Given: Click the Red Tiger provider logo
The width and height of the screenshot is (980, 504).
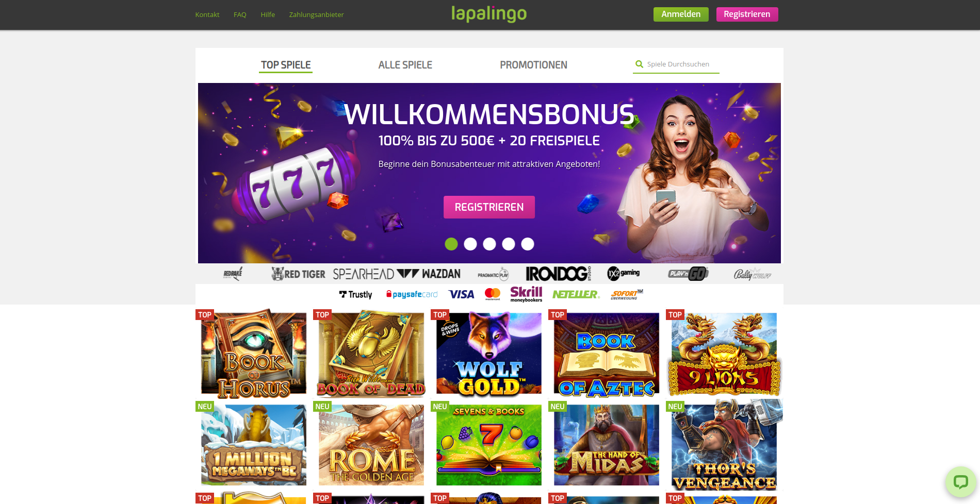Looking at the screenshot, I should 298,274.
